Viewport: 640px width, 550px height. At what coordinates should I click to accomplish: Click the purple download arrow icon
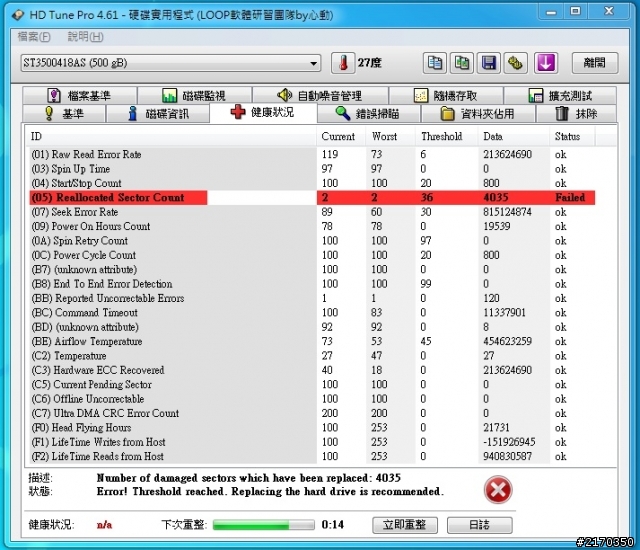pos(546,63)
